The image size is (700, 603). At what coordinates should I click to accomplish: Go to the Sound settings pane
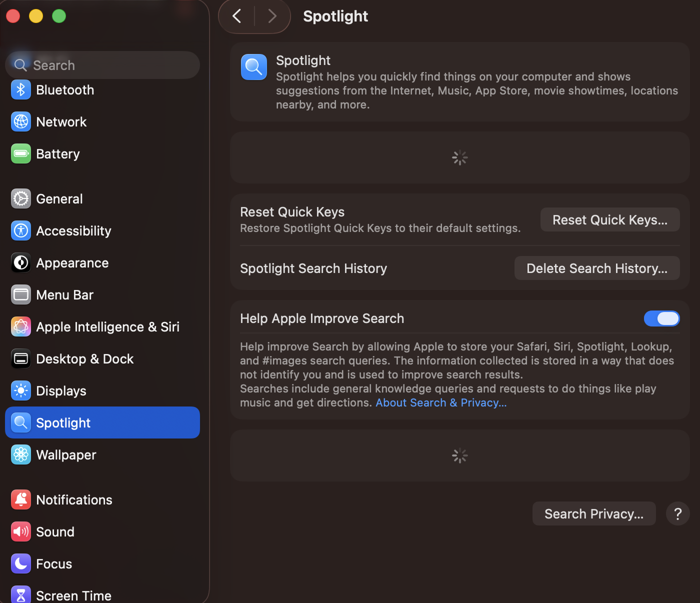point(102,532)
